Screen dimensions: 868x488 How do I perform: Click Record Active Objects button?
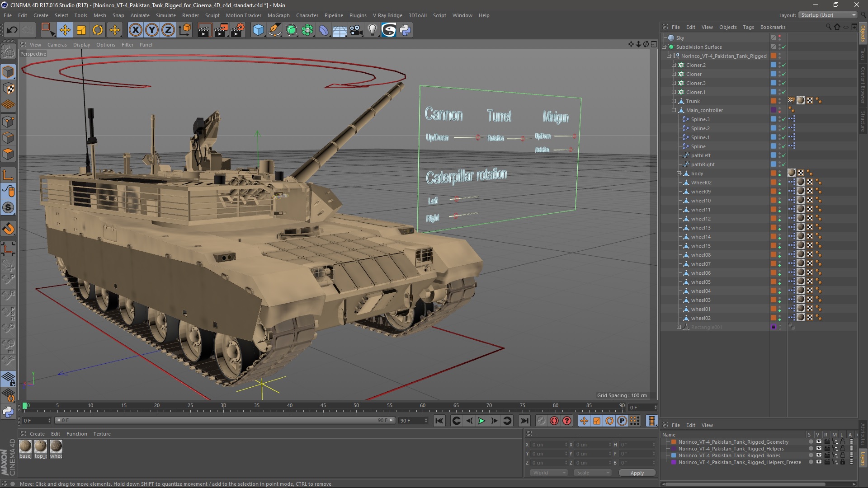[x=541, y=421]
